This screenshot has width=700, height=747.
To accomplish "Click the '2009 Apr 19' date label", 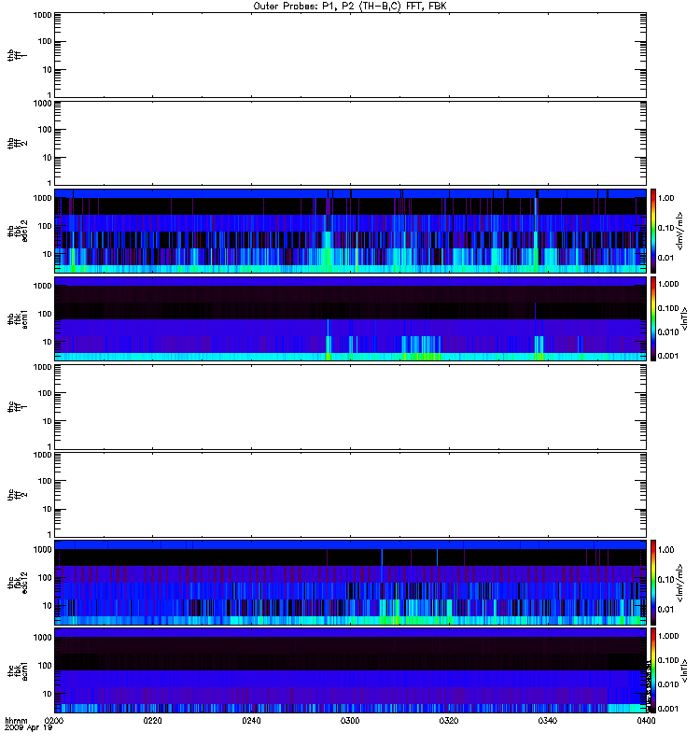I will [28, 728].
